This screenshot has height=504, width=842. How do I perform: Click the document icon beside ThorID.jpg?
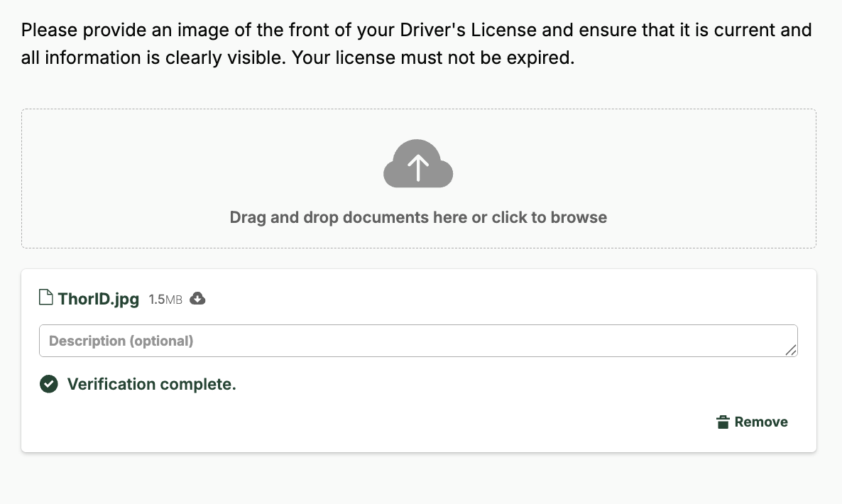coord(45,297)
